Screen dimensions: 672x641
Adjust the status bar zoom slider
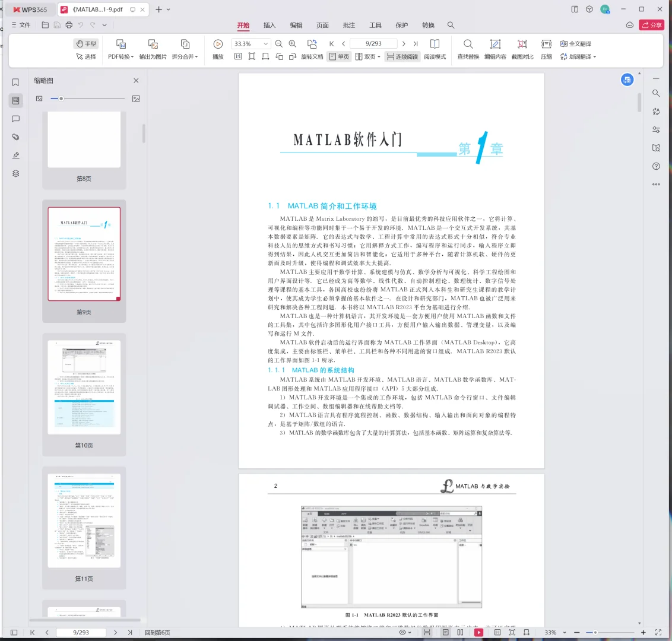[595, 633]
